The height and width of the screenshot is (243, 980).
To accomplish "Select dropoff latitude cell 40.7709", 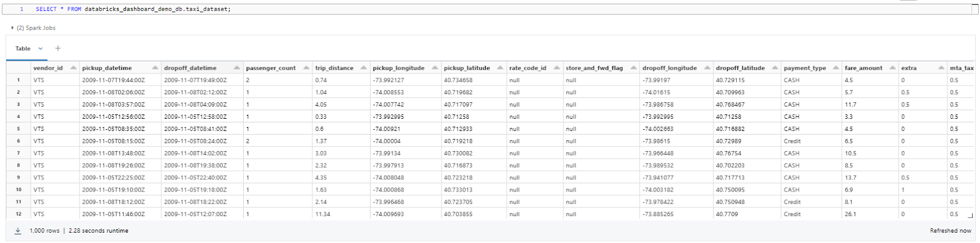I will (747, 214).
